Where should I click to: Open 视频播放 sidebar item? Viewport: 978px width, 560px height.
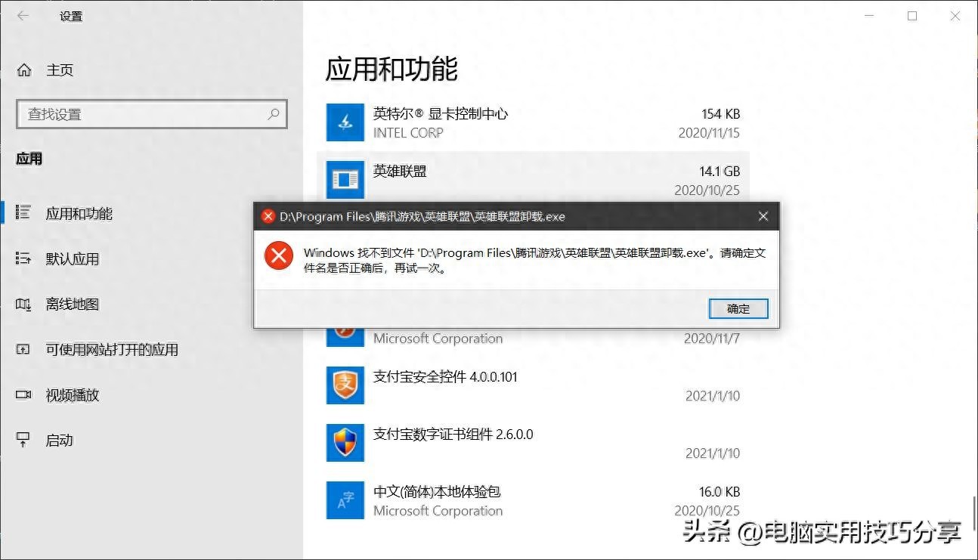pyautogui.click(x=73, y=395)
